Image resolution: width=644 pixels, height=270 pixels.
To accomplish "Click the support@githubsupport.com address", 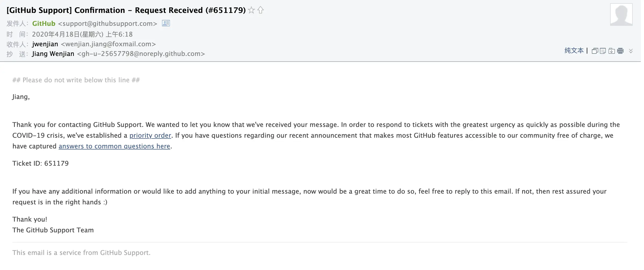I will pyautogui.click(x=108, y=24).
